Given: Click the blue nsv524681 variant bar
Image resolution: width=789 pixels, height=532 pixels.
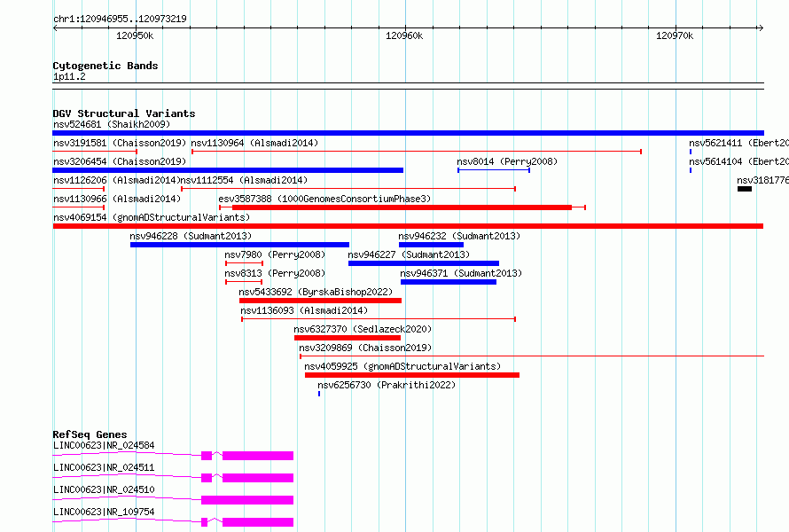Looking at the screenshot, I should coord(408,133).
